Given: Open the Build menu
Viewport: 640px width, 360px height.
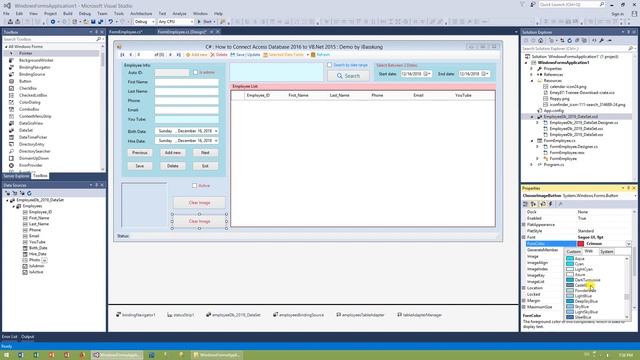Looking at the screenshot, I should tap(68, 13).
